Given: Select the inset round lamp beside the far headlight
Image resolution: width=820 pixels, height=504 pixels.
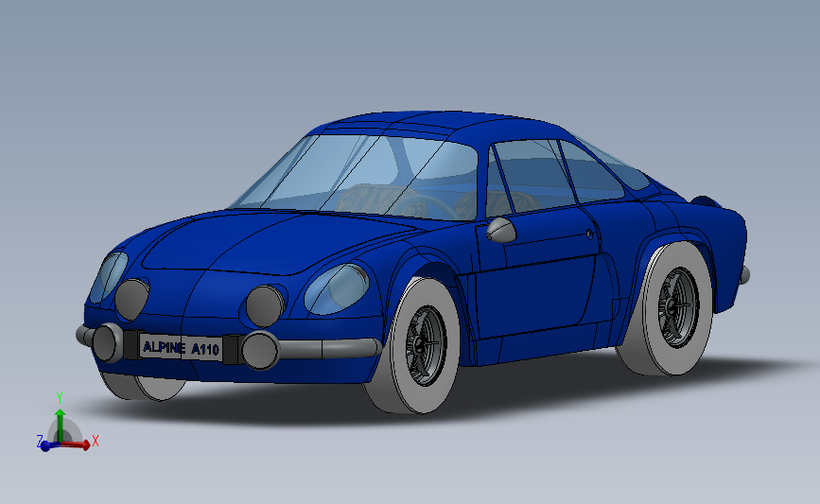Looking at the screenshot, I should (x=131, y=299).
